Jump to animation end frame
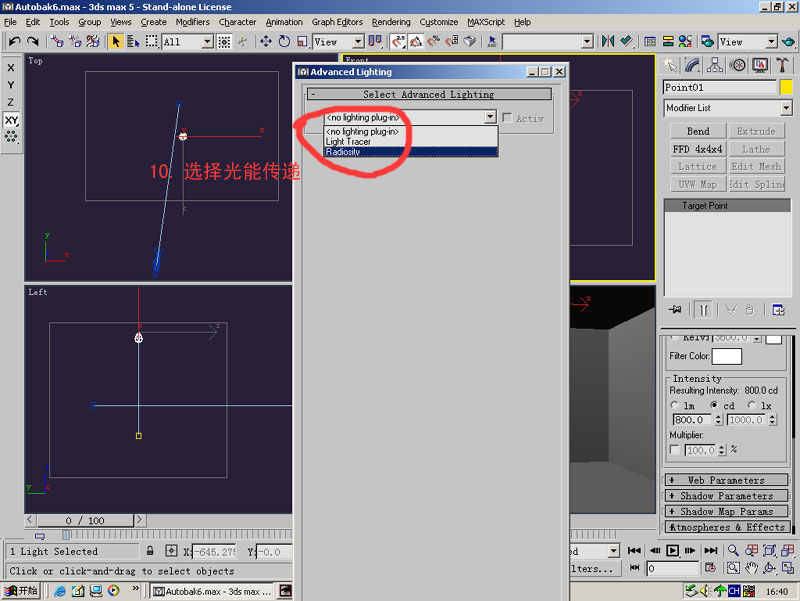 [711, 550]
